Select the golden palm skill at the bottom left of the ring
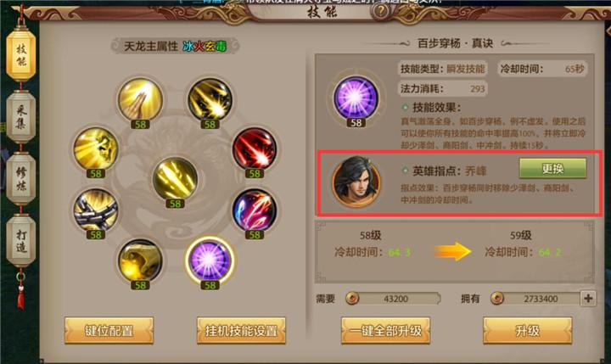The height and width of the screenshot is (364, 611). (x=140, y=260)
